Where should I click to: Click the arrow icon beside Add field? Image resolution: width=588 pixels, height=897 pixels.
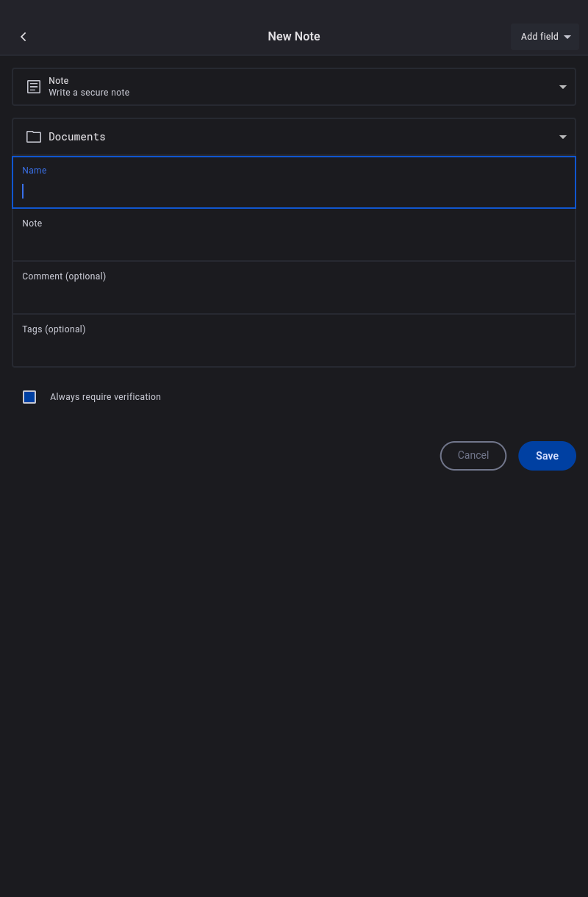567,37
